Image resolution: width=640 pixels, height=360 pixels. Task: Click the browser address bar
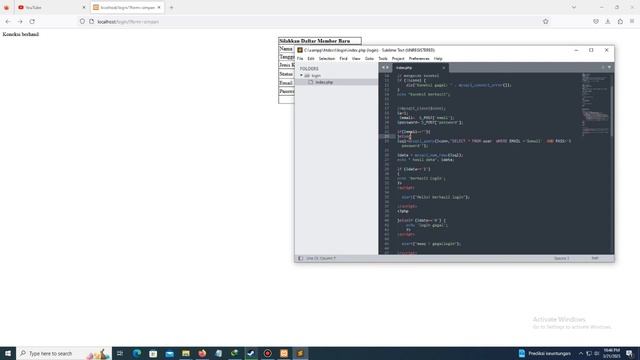coord(314,21)
